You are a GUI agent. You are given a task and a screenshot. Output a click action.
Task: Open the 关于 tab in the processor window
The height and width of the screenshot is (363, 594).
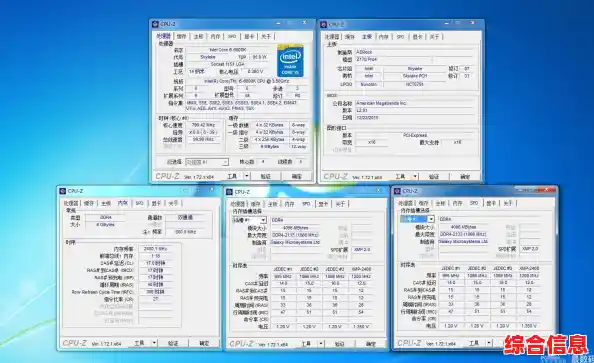pyautogui.click(x=266, y=36)
